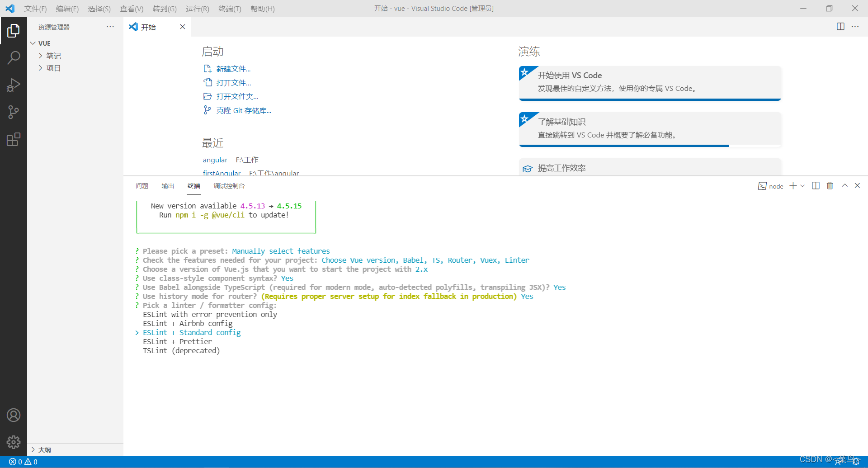Open the 开始使用 VS Code walkthrough card
Screen dimensions: 868x468
click(x=650, y=83)
